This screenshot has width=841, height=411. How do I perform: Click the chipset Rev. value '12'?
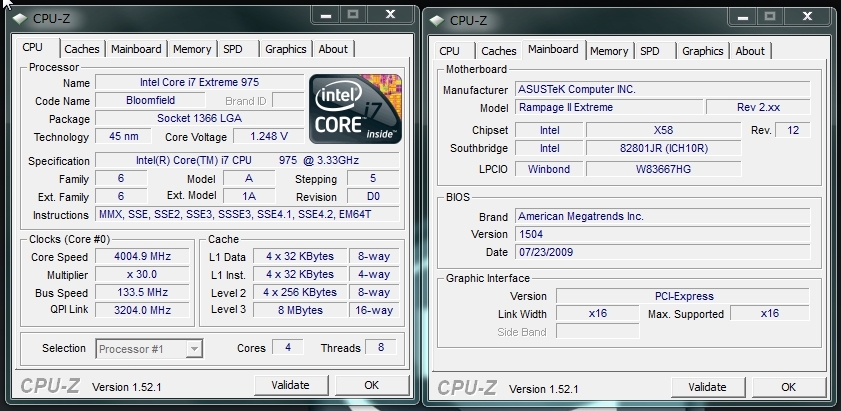[793, 130]
